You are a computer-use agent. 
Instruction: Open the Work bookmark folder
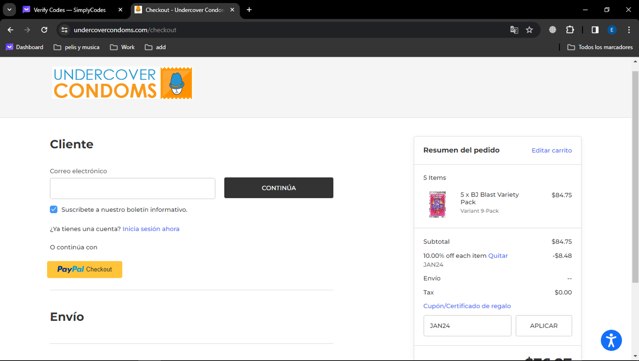[122, 47]
